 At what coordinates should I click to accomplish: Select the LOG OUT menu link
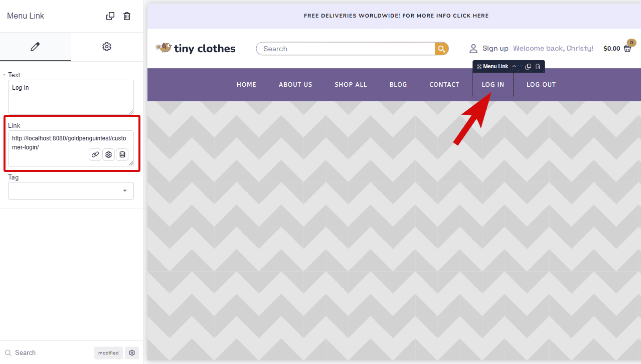pos(541,85)
